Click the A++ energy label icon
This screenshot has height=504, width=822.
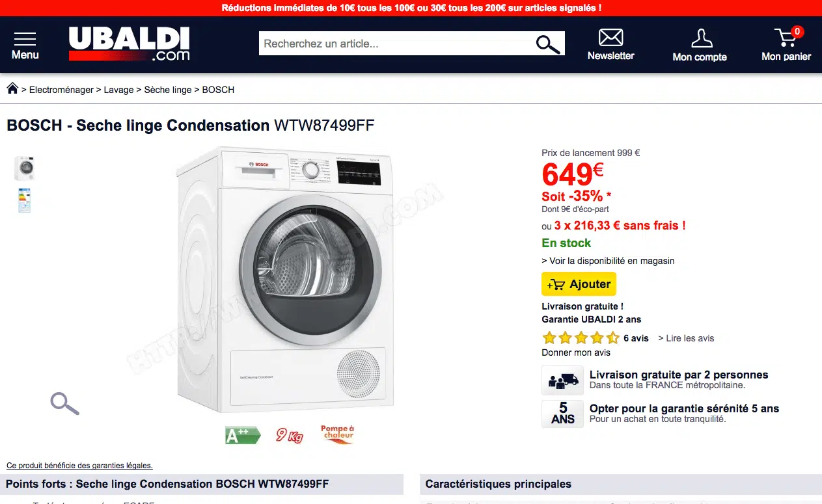[242, 435]
